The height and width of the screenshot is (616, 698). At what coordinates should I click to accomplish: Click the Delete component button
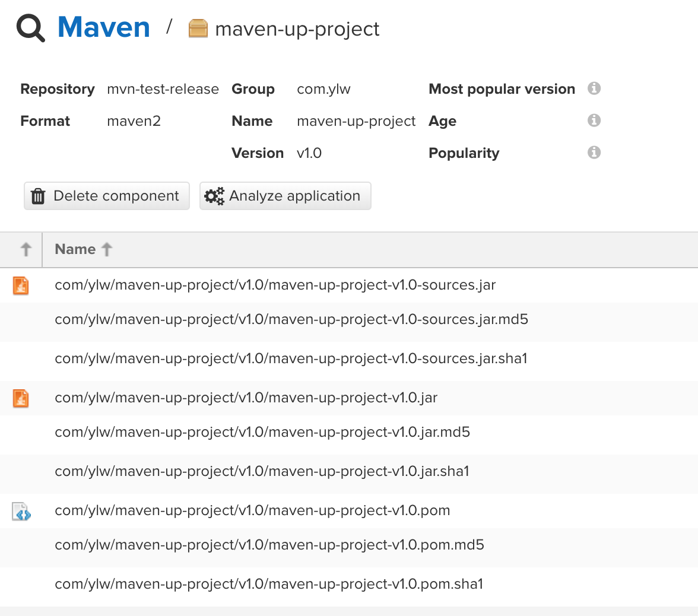(x=107, y=196)
